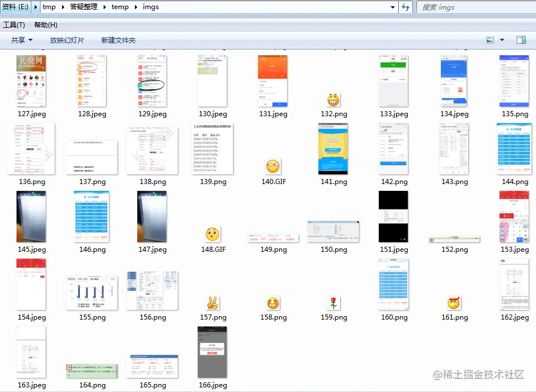This screenshot has width=536, height=392.
Task: Click the change view icon
Action: pos(490,40)
